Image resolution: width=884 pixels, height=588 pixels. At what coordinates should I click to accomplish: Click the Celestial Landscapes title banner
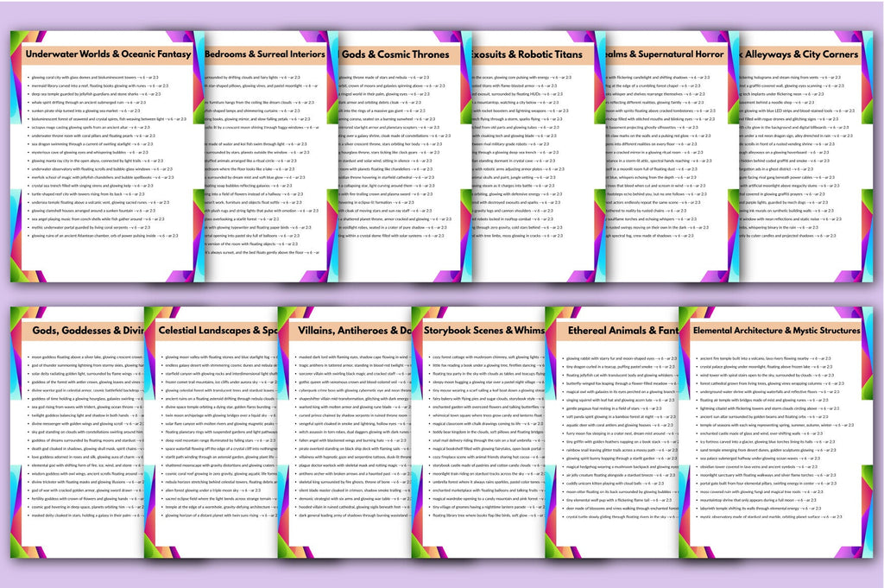[x=217, y=331]
